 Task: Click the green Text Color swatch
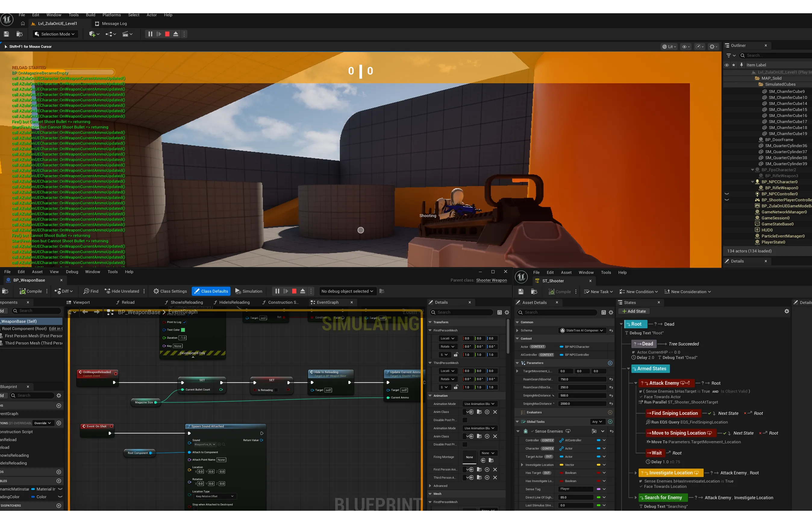click(183, 330)
